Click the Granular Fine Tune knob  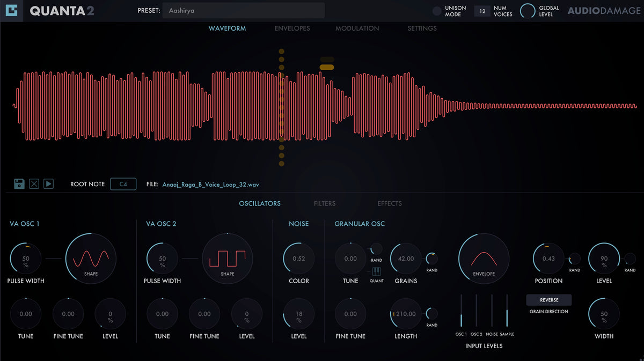pos(350,314)
